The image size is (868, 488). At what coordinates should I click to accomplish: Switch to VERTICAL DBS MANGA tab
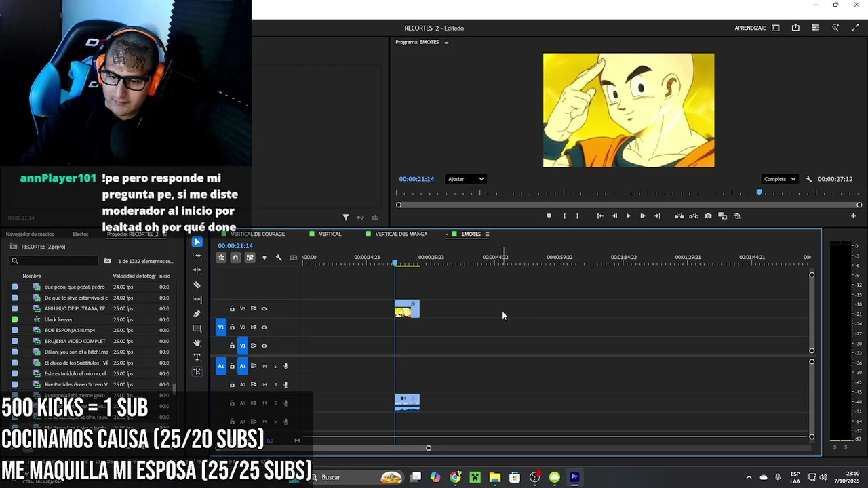[x=401, y=235]
